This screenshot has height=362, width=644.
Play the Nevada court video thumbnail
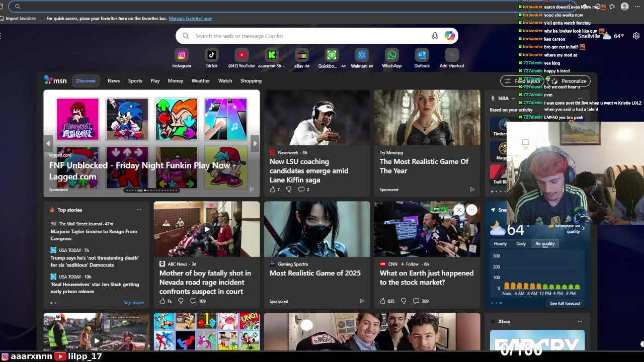207,229
